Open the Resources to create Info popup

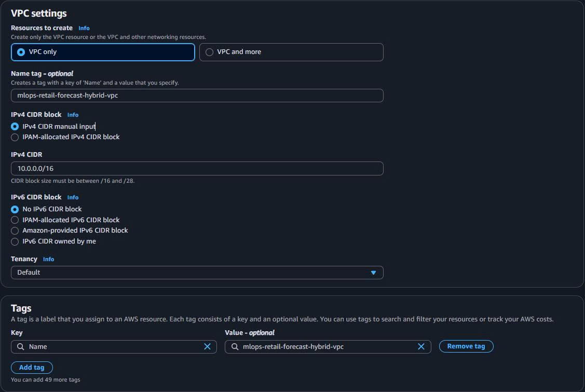pos(84,28)
